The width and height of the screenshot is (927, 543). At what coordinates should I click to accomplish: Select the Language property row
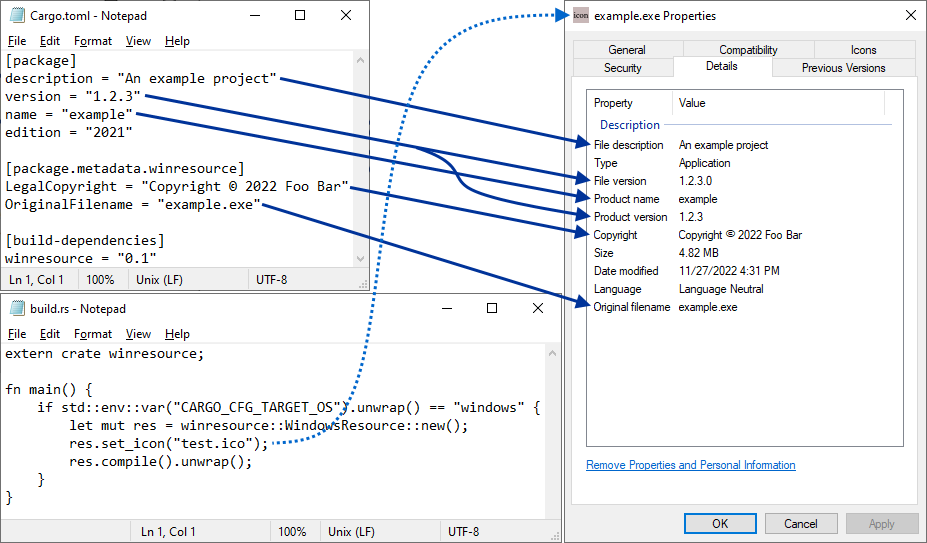click(744, 289)
